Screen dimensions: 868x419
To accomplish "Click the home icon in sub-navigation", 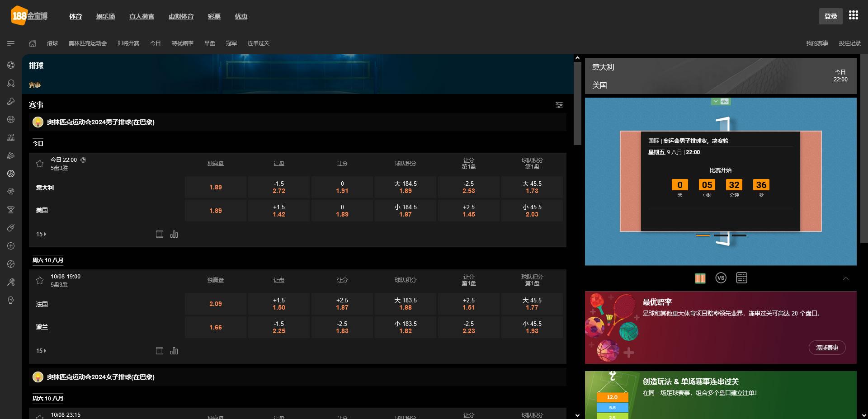I will [33, 43].
